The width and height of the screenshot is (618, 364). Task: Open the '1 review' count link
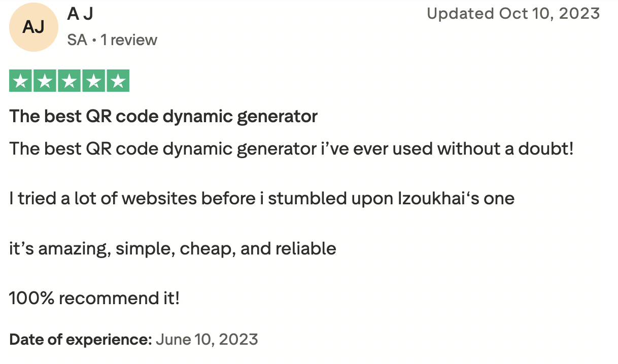129,40
